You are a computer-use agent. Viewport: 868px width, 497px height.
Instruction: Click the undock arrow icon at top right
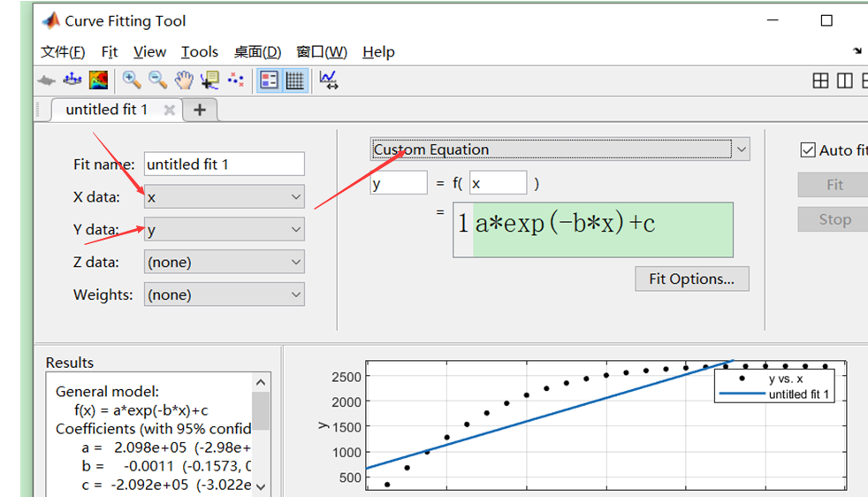click(857, 51)
